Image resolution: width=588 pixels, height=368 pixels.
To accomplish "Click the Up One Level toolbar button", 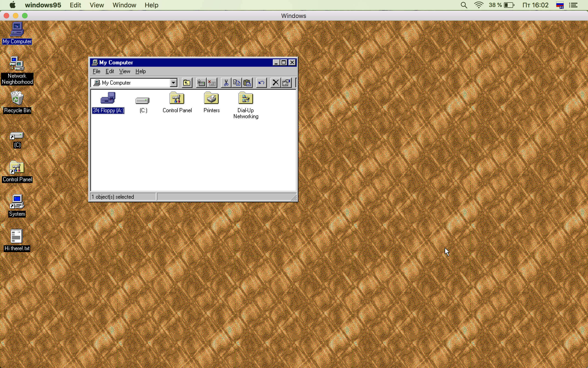I will pos(187,83).
